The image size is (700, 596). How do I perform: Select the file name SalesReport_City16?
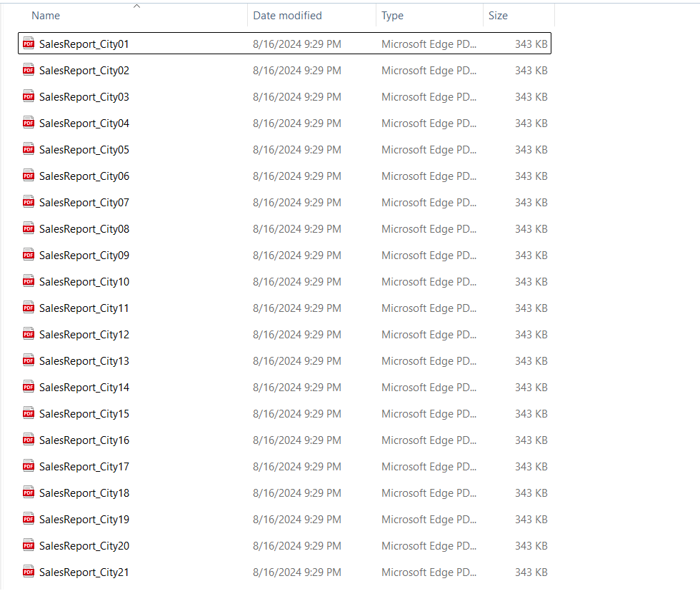point(84,440)
